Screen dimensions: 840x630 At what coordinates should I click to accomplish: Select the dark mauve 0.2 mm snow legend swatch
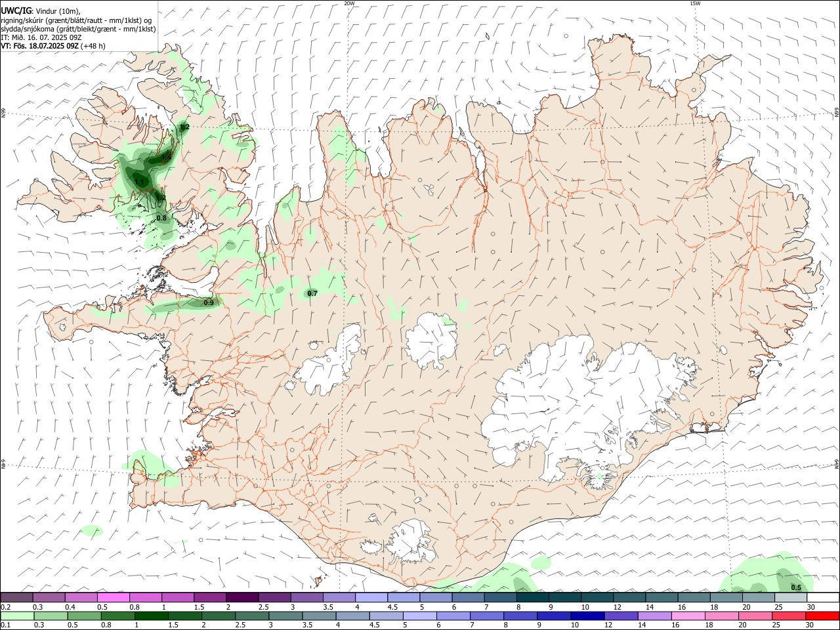pos(17,597)
